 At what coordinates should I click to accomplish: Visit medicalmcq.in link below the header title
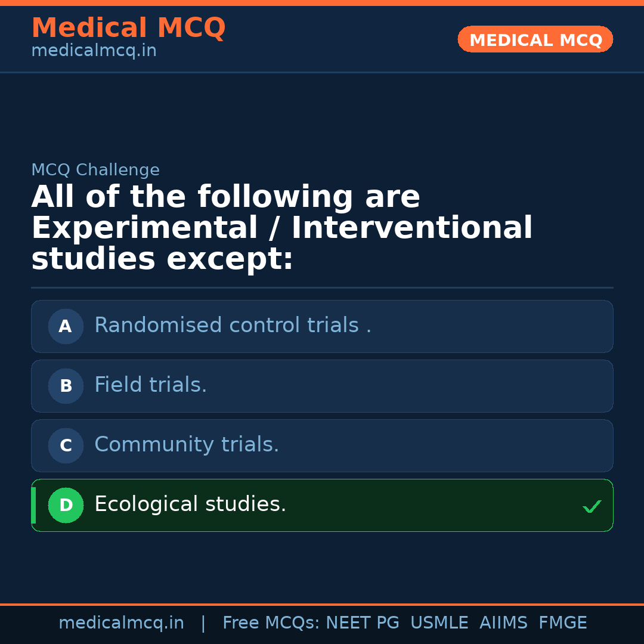click(x=94, y=51)
